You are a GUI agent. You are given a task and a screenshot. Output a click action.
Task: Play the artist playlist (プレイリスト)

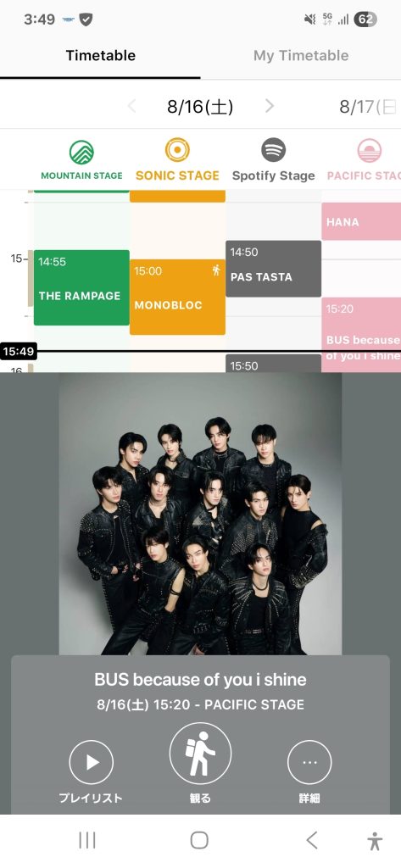[92, 762]
